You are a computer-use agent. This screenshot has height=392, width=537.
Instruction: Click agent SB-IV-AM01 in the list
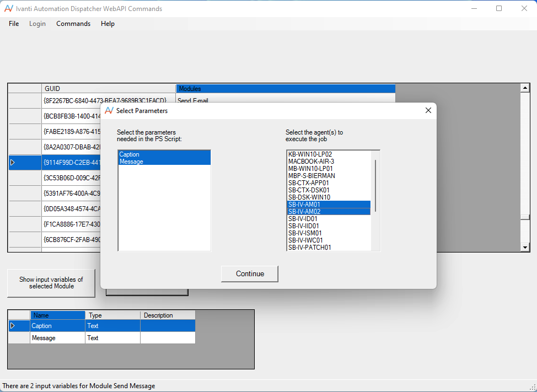click(329, 205)
